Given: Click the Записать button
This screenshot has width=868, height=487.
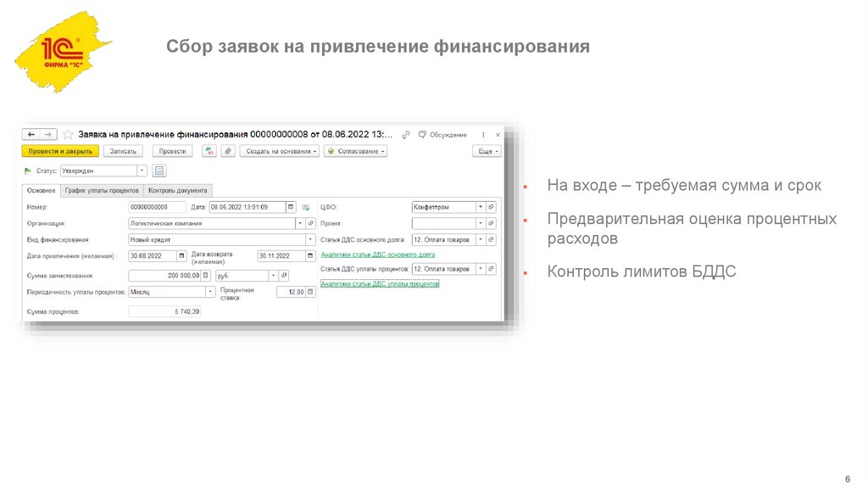Looking at the screenshot, I should point(123,151).
